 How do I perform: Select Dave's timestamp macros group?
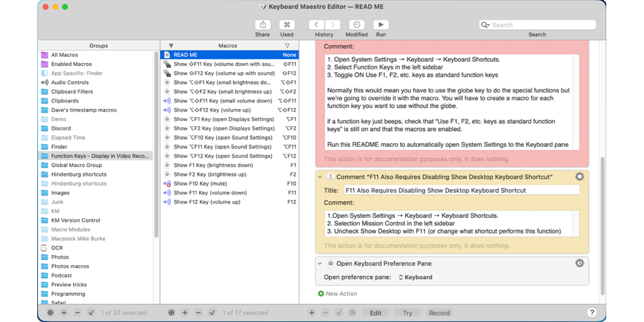(x=96, y=110)
